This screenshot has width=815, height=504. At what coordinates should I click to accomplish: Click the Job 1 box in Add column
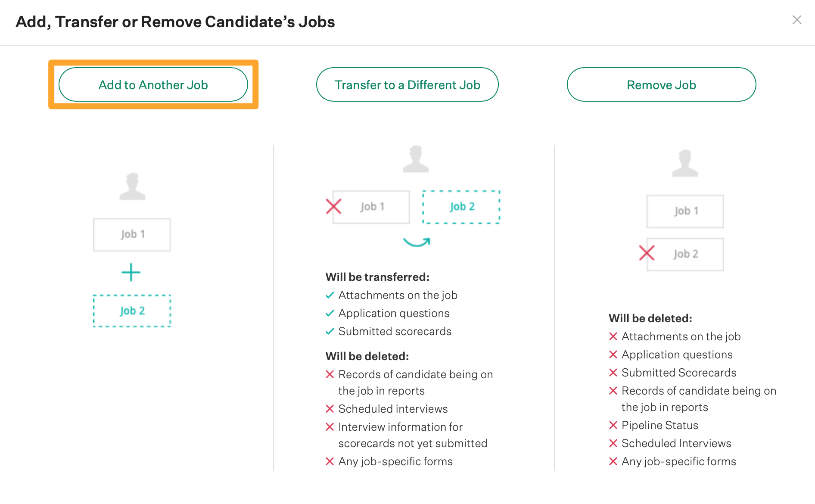[132, 235]
